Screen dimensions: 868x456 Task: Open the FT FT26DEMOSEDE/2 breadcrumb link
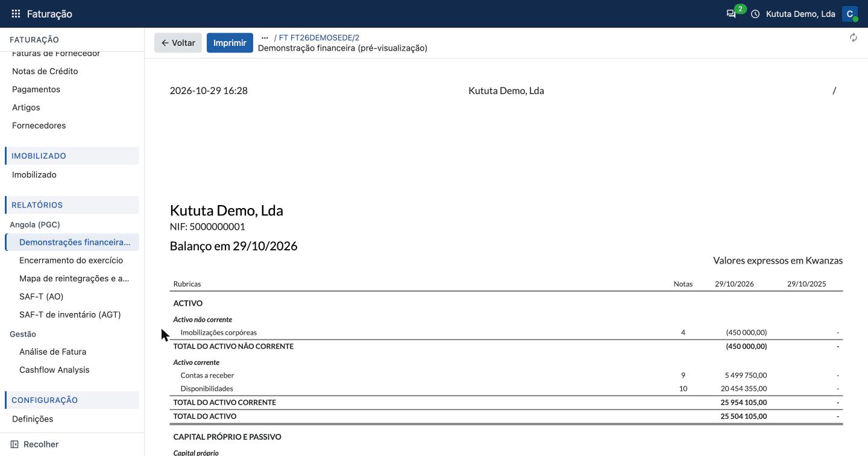[319, 37]
